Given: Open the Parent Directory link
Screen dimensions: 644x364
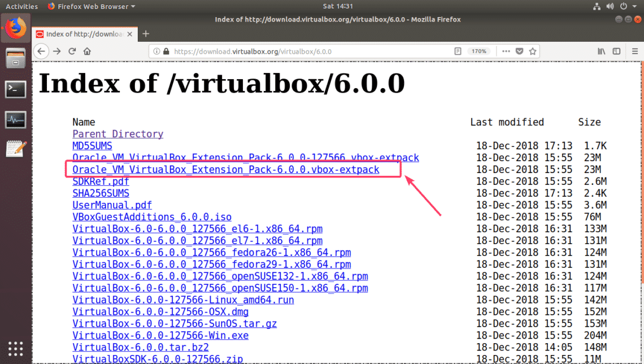Looking at the screenshot, I should tap(118, 134).
